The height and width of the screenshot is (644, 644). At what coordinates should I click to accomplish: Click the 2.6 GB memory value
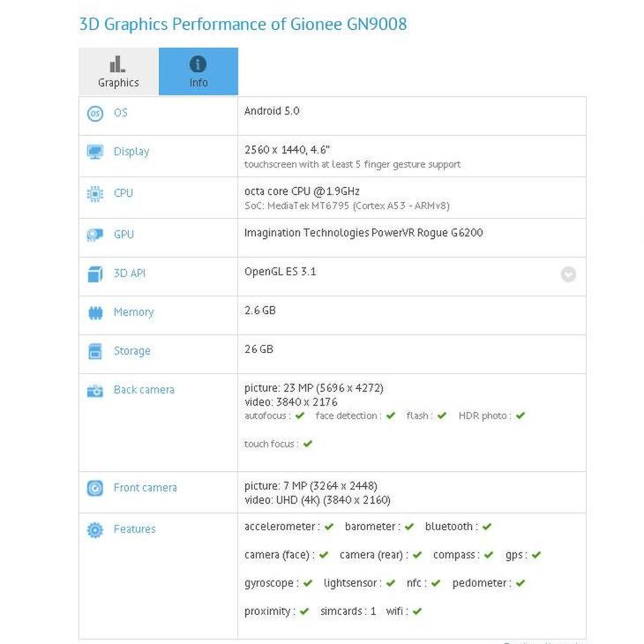click(260, 311)
